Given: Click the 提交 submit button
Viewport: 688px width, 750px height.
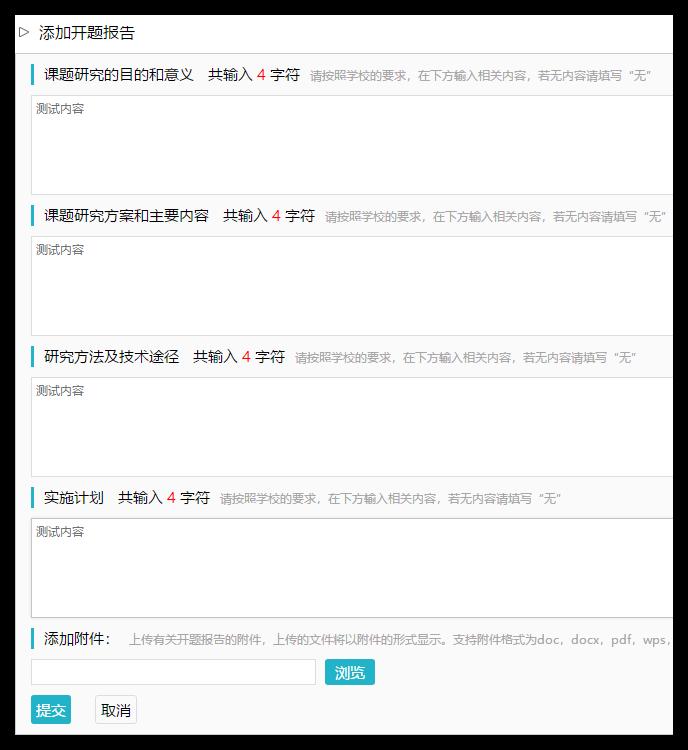Looking at the screenshot, I should point(51,710).
